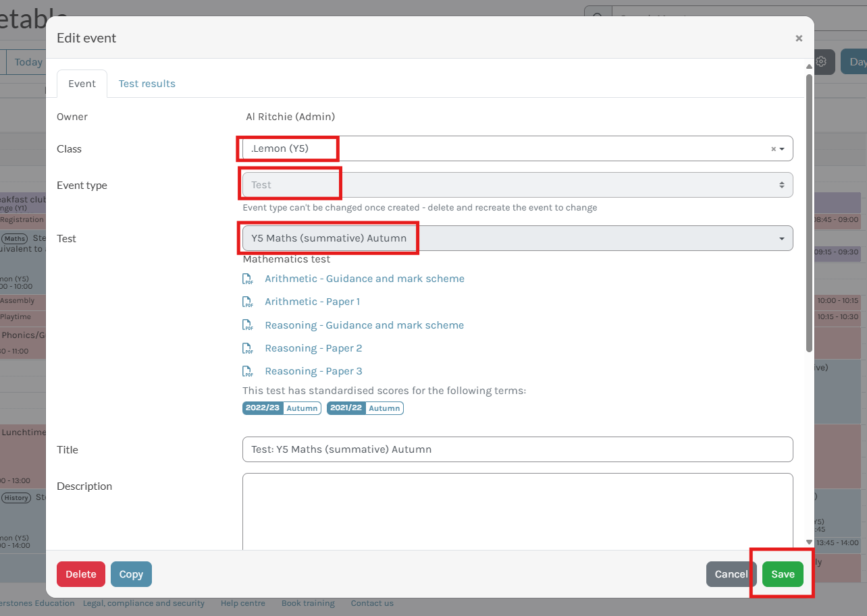Screen dimensions: 867x616
Task: Click PDF icon next to Arithmetic Paper 1
Action: pos(248,302)
